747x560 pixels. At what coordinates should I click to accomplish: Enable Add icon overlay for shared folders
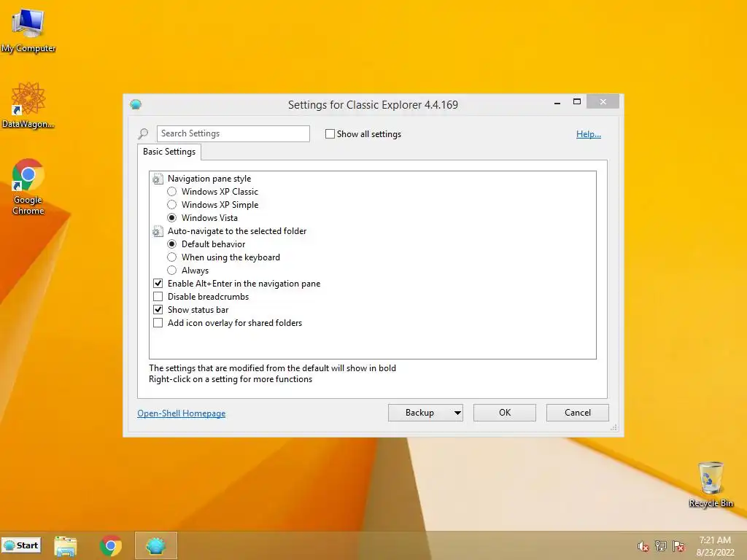158,323
